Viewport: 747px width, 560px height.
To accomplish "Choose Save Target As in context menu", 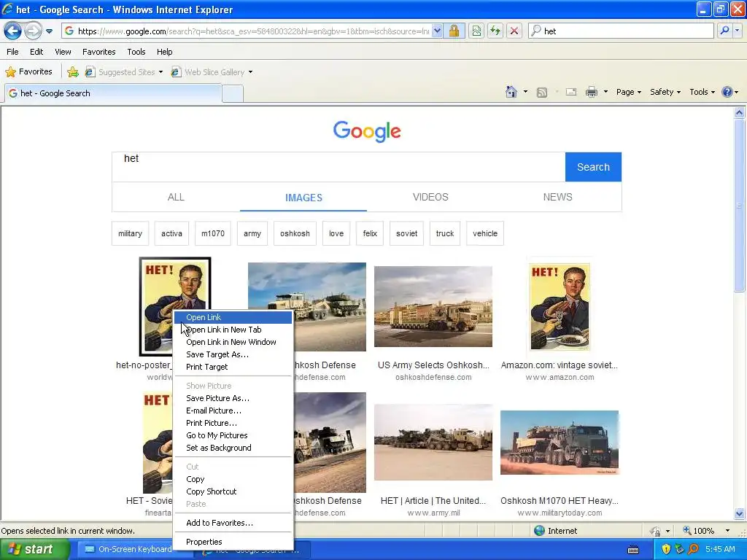I will [x=233, y=354].
